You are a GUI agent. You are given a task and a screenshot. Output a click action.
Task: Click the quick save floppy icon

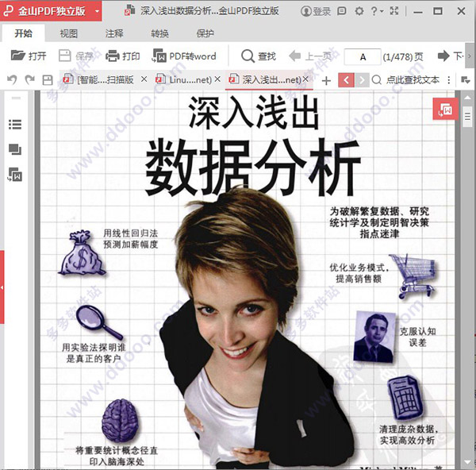[x=48, y=80]
